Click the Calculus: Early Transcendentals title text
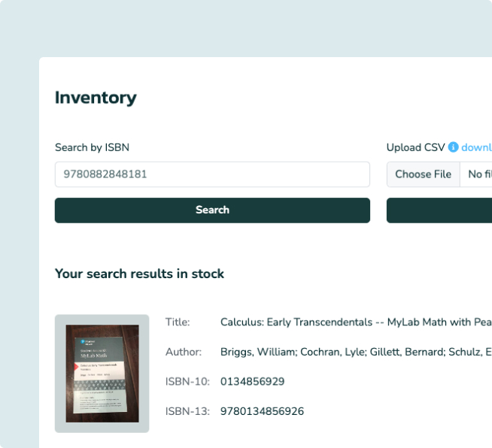The height and width of the screenshot is (448, 492). click(355, 322)
